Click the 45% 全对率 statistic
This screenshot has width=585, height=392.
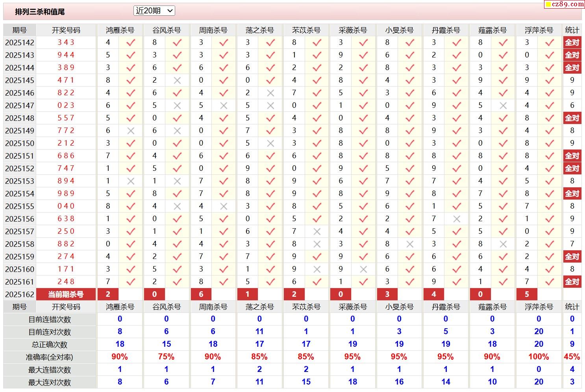[572, 357]
